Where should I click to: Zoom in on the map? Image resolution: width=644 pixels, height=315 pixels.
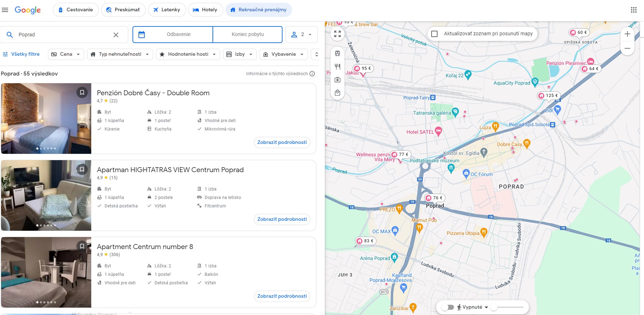click(627, 34)
